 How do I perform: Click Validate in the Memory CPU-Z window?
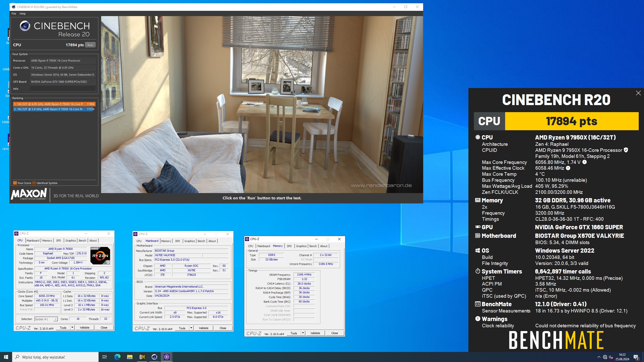click(x=315, y=333)
